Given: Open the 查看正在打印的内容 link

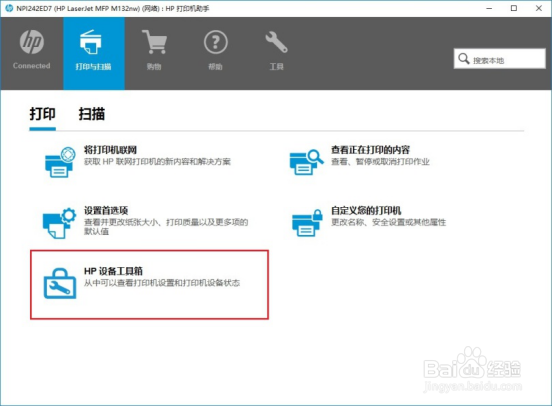Looking at the screenshot, I should coord(370,150).
